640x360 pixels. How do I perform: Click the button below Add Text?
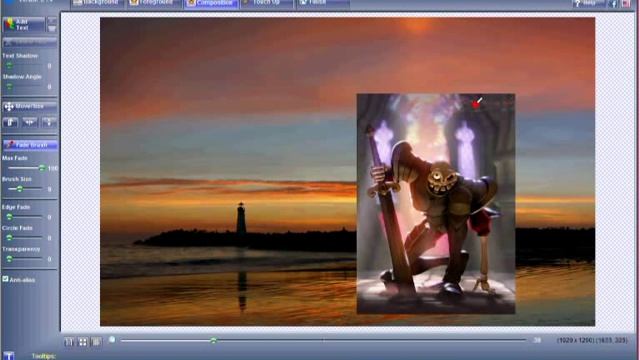click(x=29, y=42)
